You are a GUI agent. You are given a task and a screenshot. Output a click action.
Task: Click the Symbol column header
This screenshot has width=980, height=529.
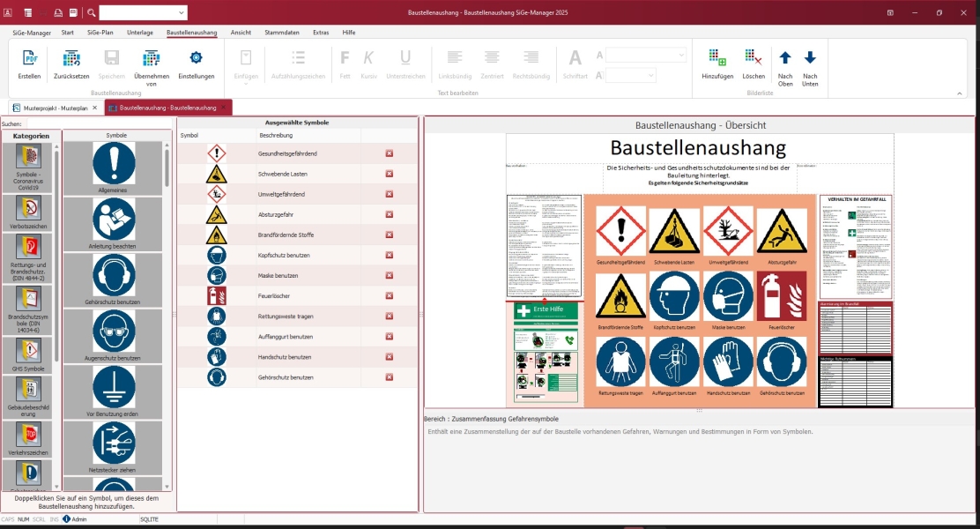(x=217, y=135)
